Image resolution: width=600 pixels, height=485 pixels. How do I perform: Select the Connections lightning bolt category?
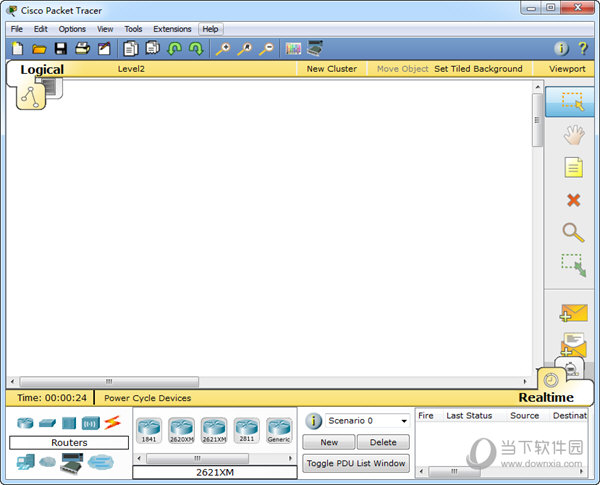(112, 422)
